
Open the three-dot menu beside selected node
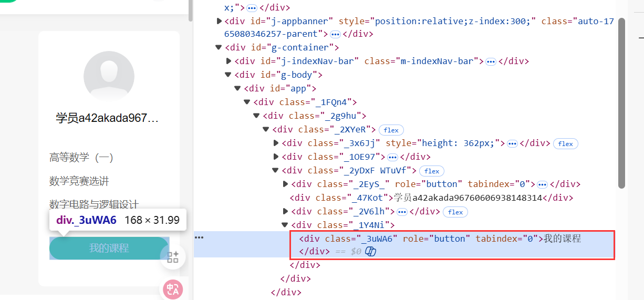[199, 237]
